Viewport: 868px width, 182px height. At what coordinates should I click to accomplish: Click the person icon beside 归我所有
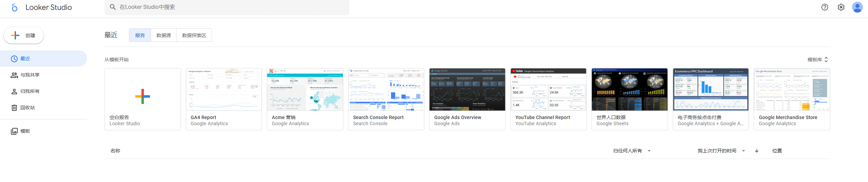(x=14, y=92)
